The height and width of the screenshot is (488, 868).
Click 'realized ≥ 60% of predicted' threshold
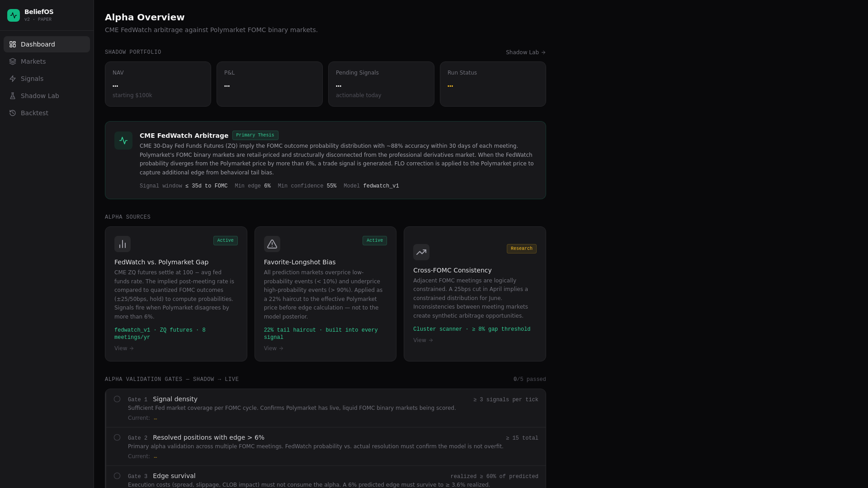click(x=494, y=477)
